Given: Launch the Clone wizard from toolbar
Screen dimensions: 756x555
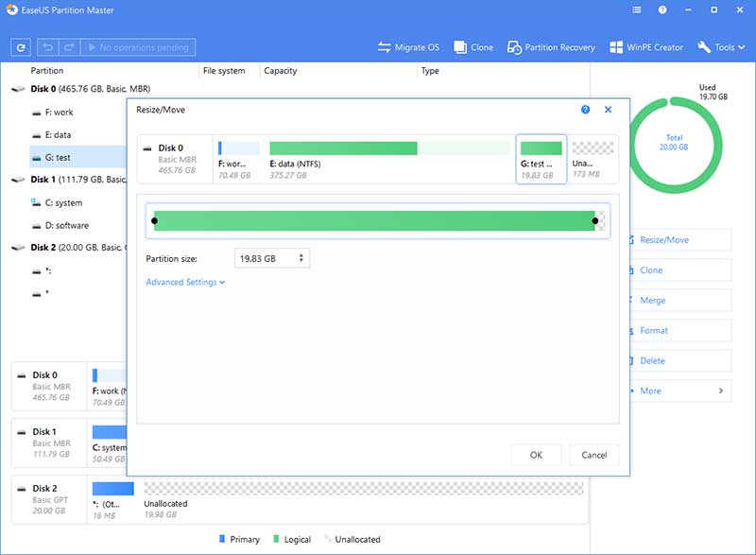Looking at the screenshot, I should pos(474,45).
